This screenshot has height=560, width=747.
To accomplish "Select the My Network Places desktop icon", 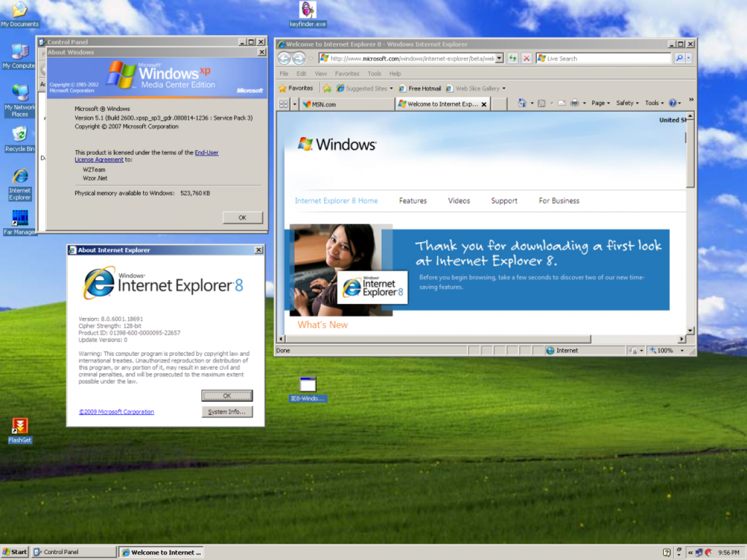I will tap(20, 100).
